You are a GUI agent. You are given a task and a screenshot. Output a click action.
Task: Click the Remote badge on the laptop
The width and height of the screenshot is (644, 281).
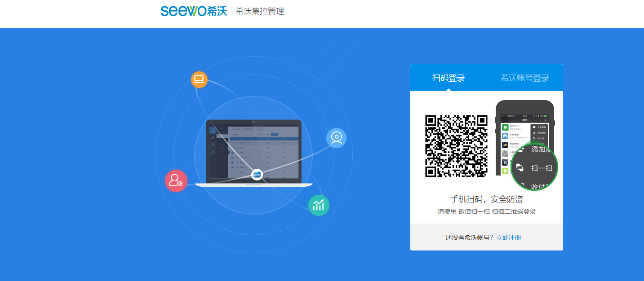coord(257,175)
